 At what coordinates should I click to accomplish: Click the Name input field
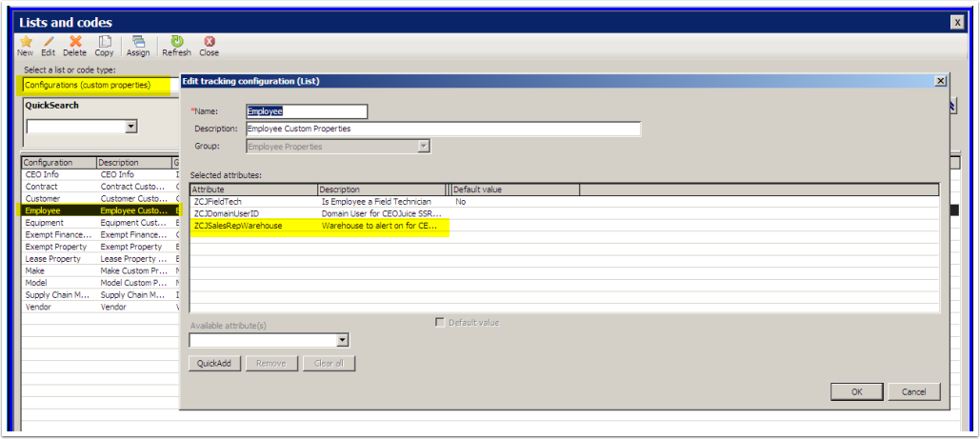point(307,111)
